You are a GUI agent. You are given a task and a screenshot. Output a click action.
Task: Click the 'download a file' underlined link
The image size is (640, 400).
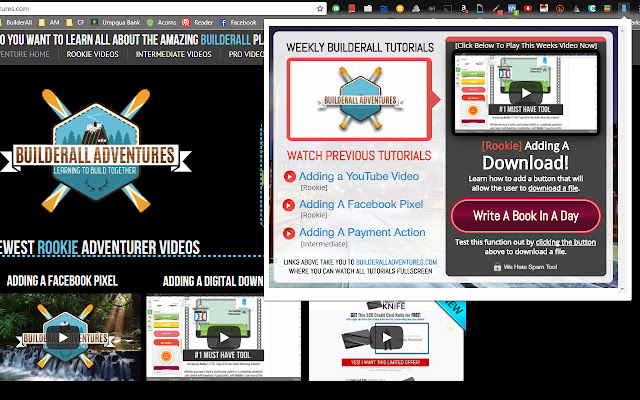pyautogui.click(x=553, y=188)
